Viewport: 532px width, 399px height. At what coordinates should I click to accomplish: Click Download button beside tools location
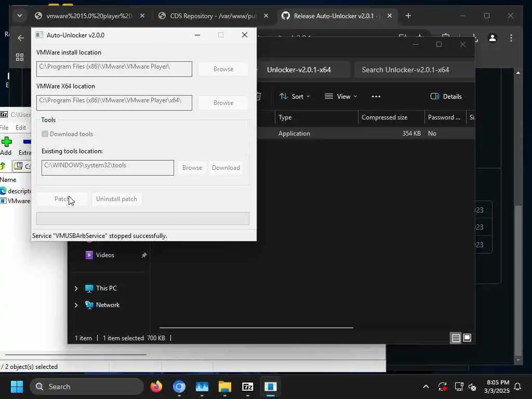coord(226,168)
